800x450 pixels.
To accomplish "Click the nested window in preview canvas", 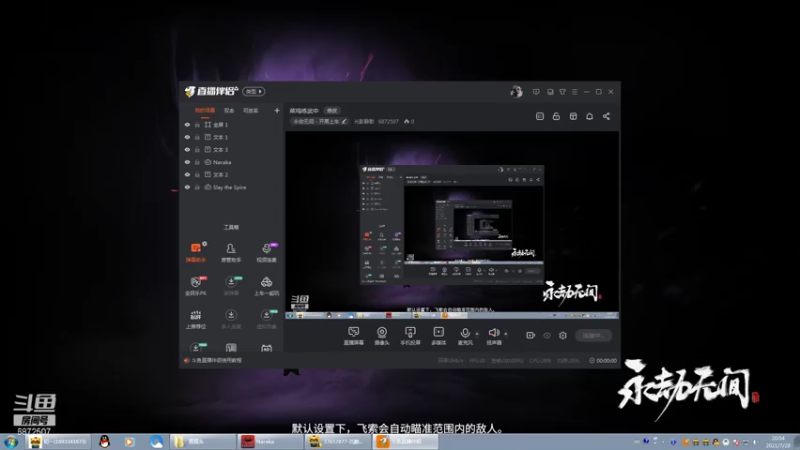I will (x=452, y=224).
